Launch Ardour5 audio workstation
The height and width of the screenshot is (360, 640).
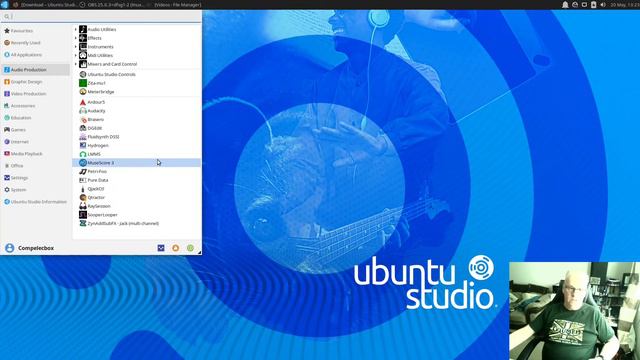tap(137, 102)
